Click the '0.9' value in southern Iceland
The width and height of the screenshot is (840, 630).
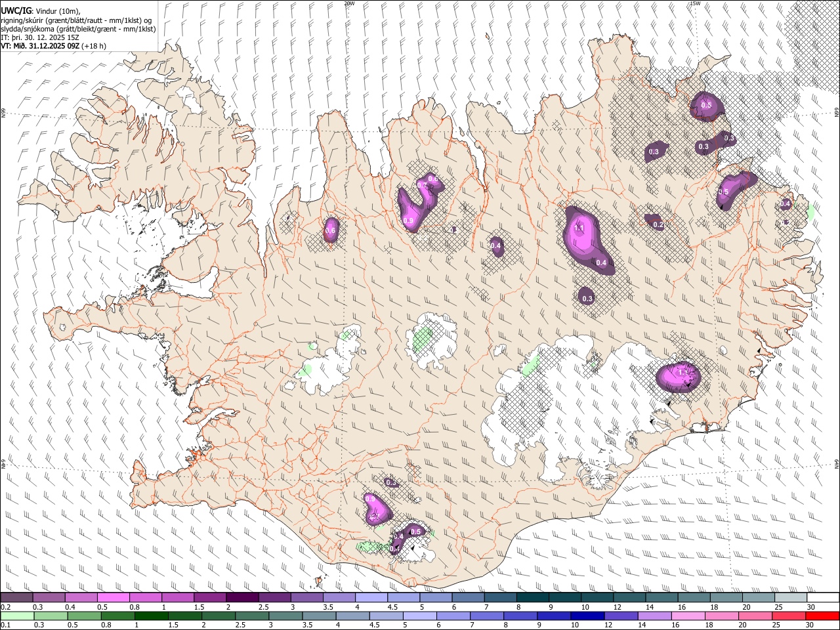[370, 499]
